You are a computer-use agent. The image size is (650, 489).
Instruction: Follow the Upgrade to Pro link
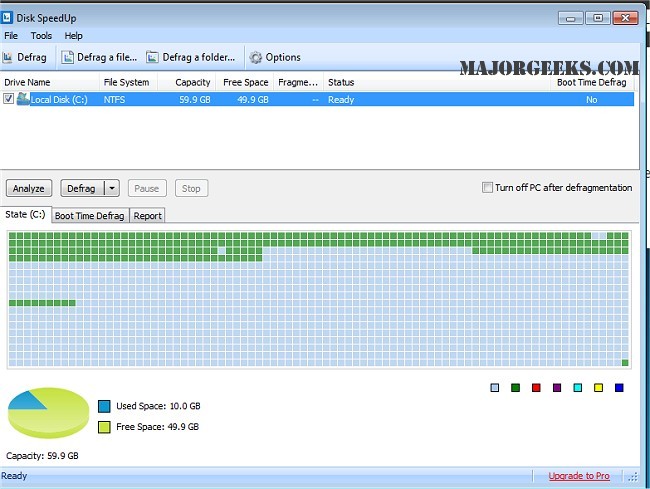(579, 476)
